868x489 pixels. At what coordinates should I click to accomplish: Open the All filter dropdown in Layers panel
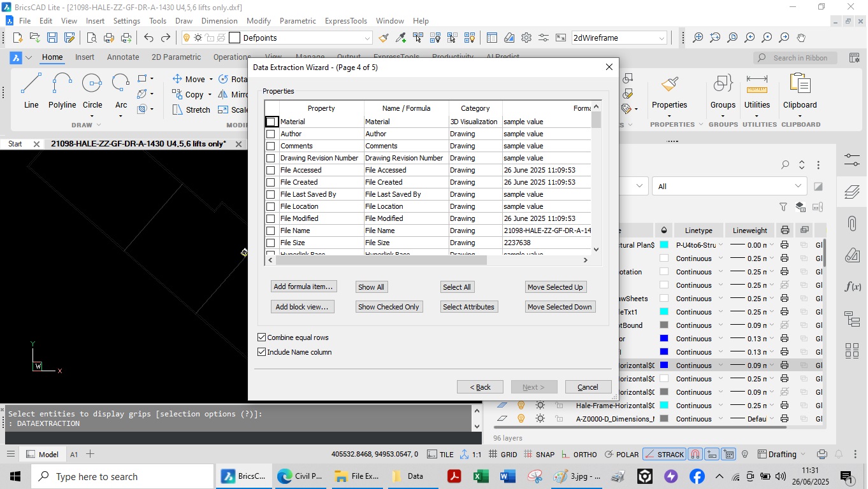click(x=729, y=186)
